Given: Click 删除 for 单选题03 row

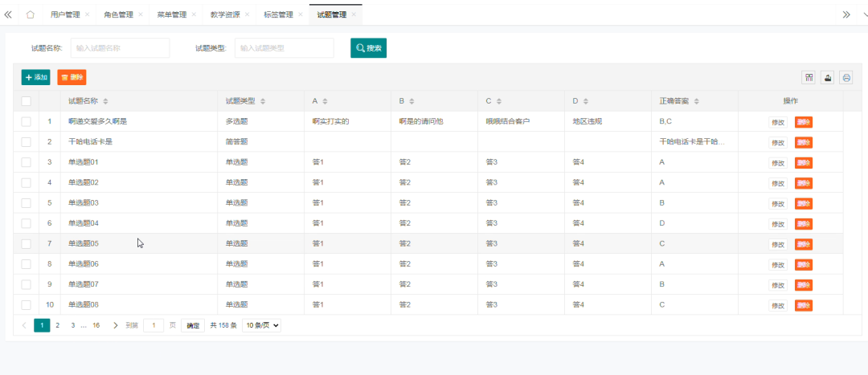Looking at the screenshot, I should [x=804, y=203].
